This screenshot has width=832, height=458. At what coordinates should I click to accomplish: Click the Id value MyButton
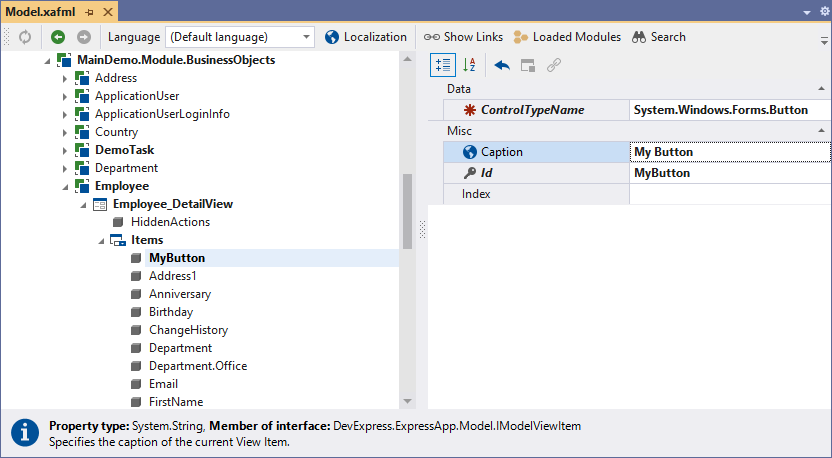coord(730,173)
